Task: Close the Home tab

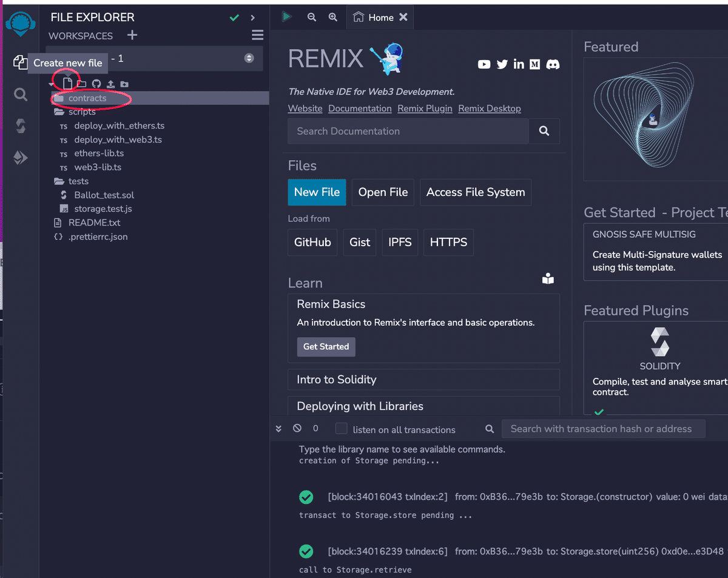Action: (x=403, y=17)
